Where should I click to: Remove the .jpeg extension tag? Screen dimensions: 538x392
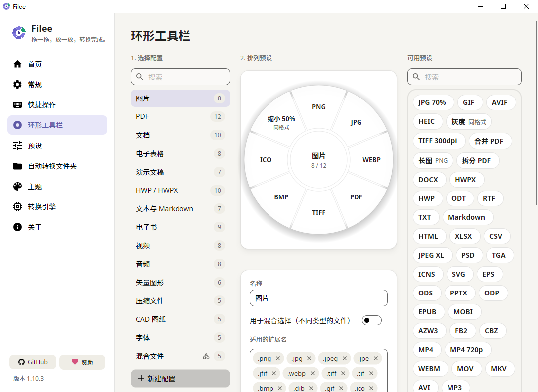[345, 358]
